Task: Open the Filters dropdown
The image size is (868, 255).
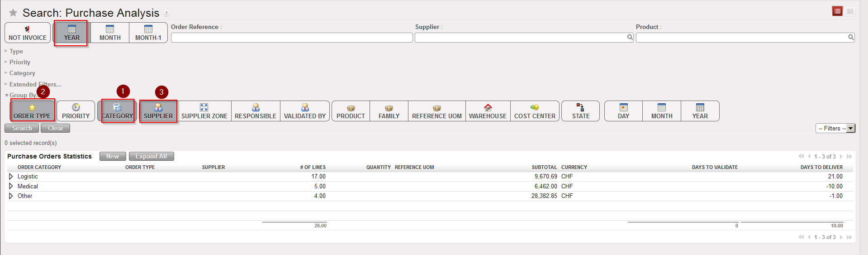Action: (835, 129)
